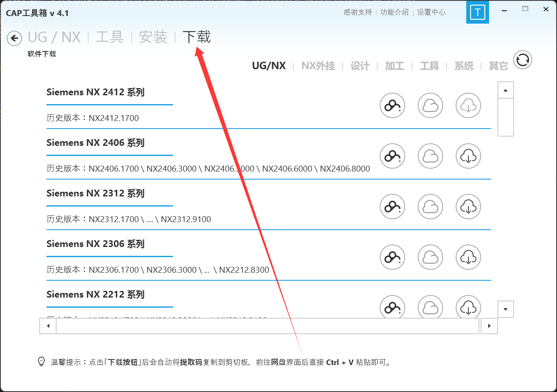Viewport: 557px width, 392px height.
Task: Select the 系统 category tab
Action: (x=464, y=66)
